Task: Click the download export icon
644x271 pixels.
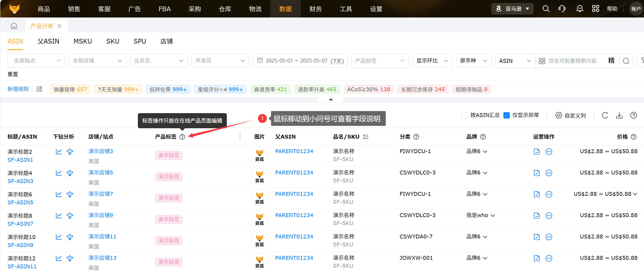Action: 619,116
